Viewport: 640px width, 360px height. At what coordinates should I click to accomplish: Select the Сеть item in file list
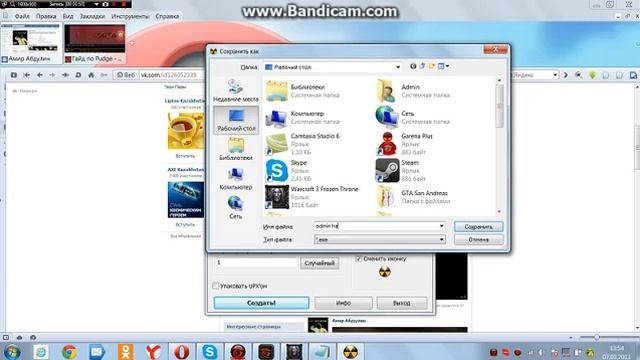(414, 117)
